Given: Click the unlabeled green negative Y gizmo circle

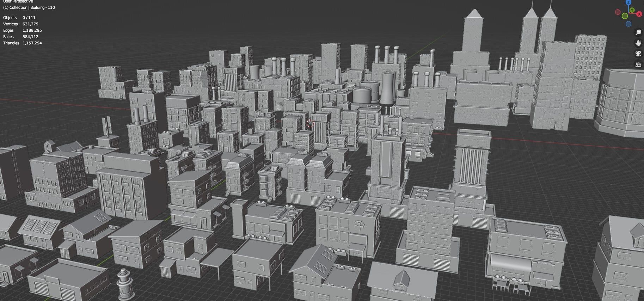Looking at the screenshot, I should coord(625,16).
